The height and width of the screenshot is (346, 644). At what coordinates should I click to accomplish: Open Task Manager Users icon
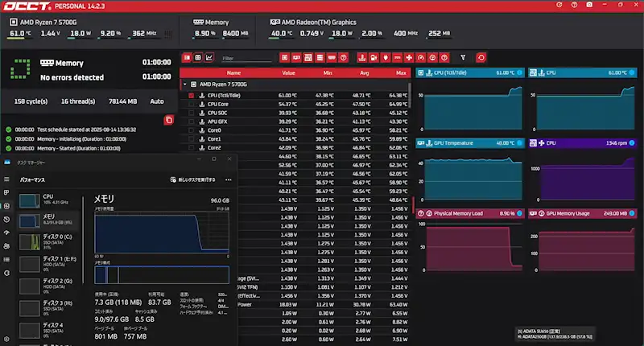point(6,246)
